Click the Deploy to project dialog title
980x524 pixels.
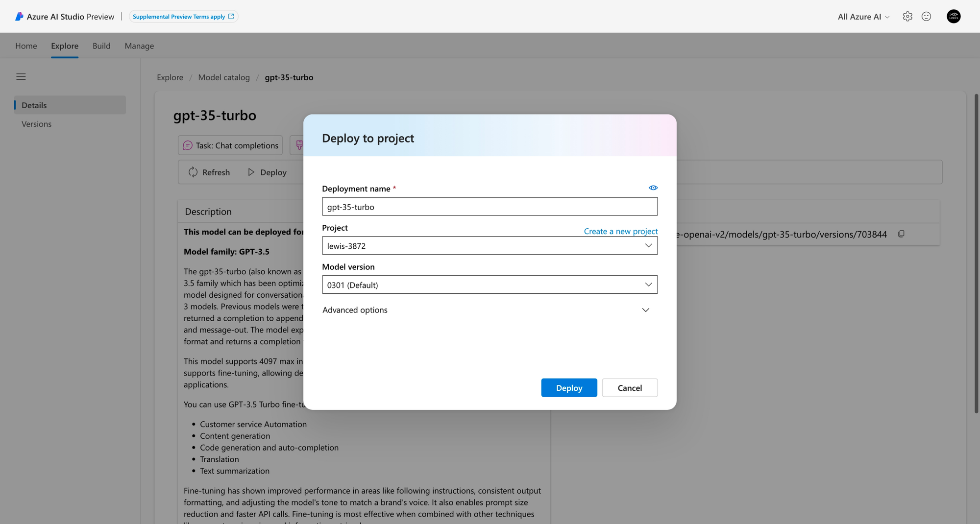coord(368,139)
